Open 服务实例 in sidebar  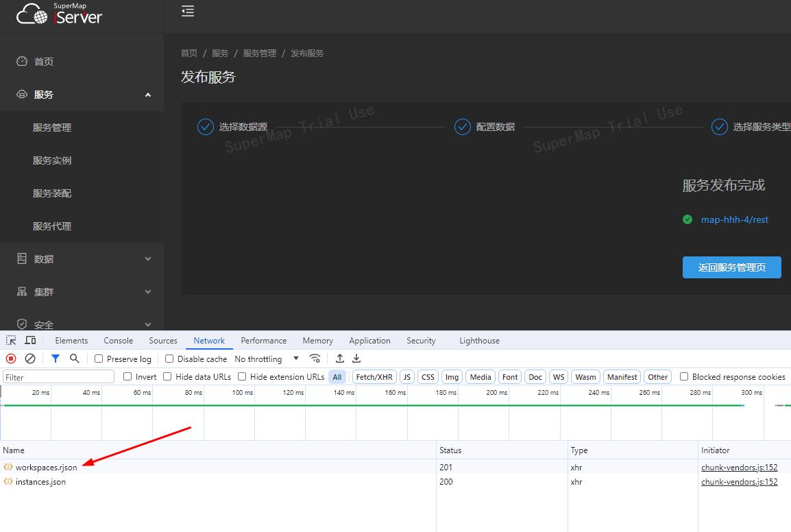click(x=52, y=160)
